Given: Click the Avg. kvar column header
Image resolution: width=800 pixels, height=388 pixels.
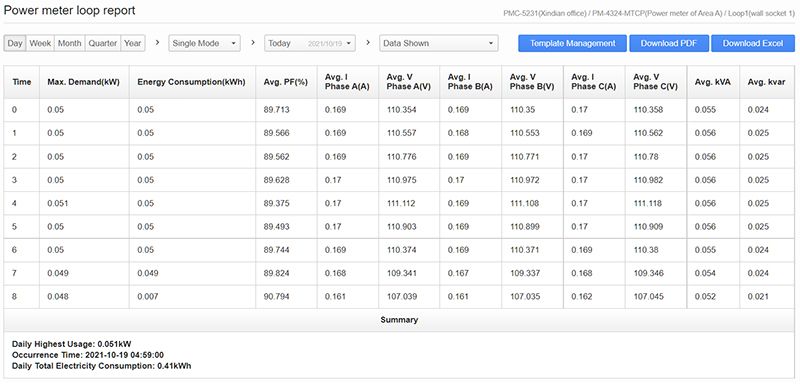Looking at the screenshot, I should pyautogui.click(x=766, y=82).
